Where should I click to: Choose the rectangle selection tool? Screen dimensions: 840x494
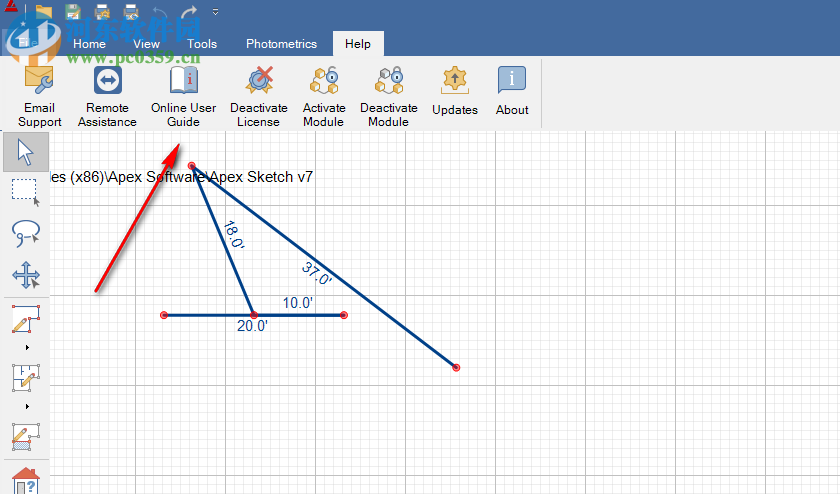[26, 192]
